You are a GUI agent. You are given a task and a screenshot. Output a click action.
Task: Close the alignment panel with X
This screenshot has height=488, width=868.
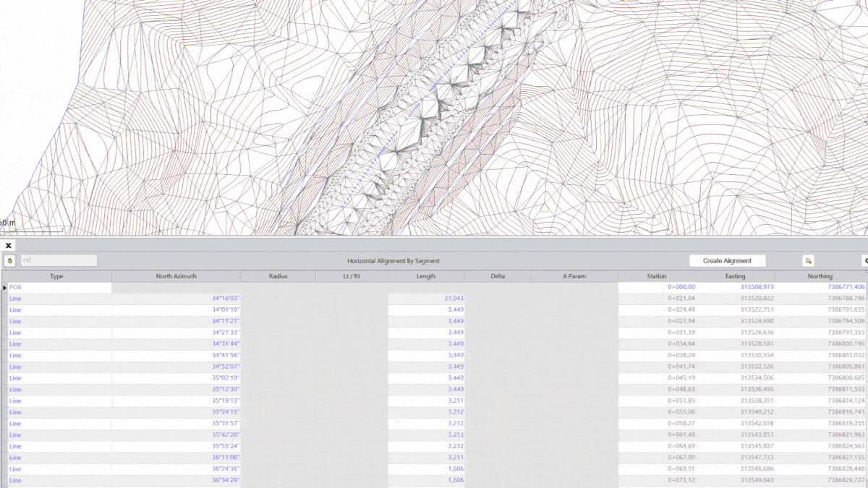(x=9, y=246)
